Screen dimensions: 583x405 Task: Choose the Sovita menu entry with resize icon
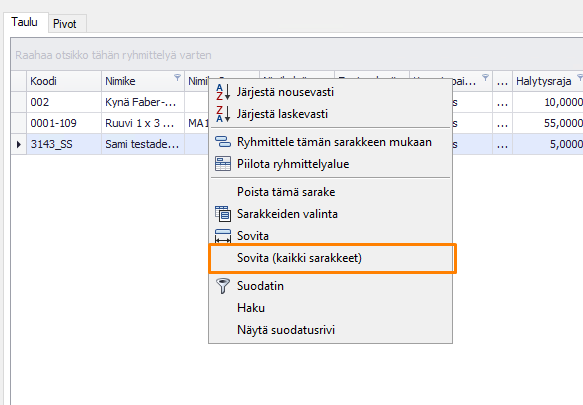click(330, 236)
